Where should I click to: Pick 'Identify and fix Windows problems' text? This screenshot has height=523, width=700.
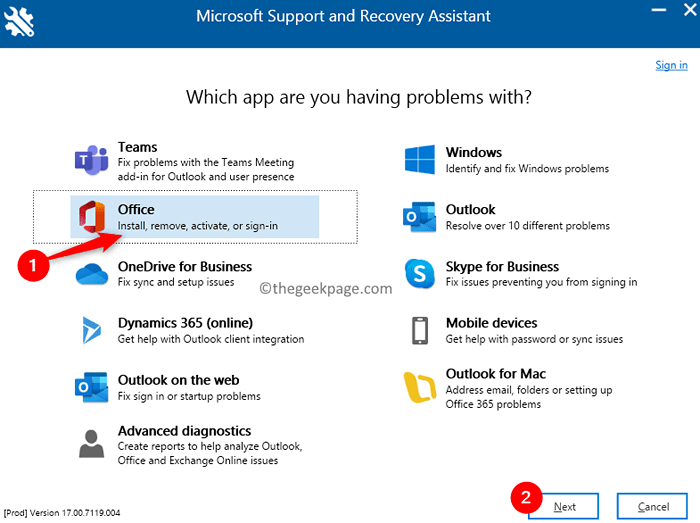point(526,169)
